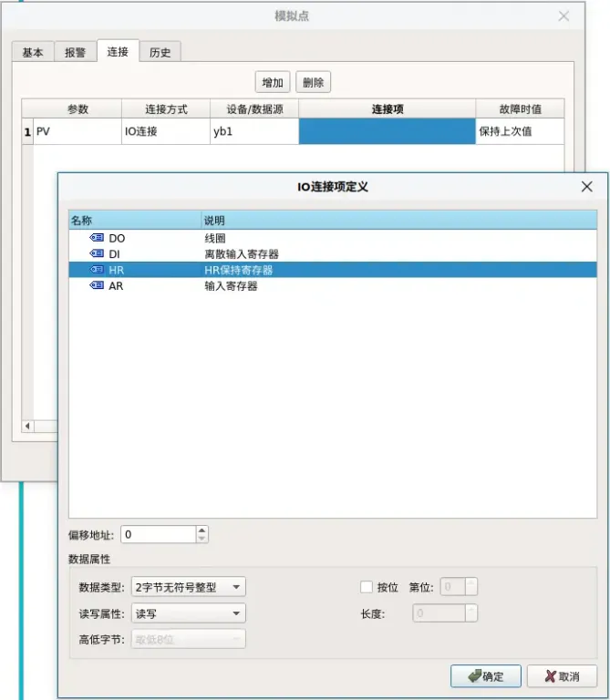Image resolution: width=610 pixels, height=700 pixels.
Task: Click the highlighted 连接项 cell in row 1
Action: pyautogui.click(x=388, y=131)
